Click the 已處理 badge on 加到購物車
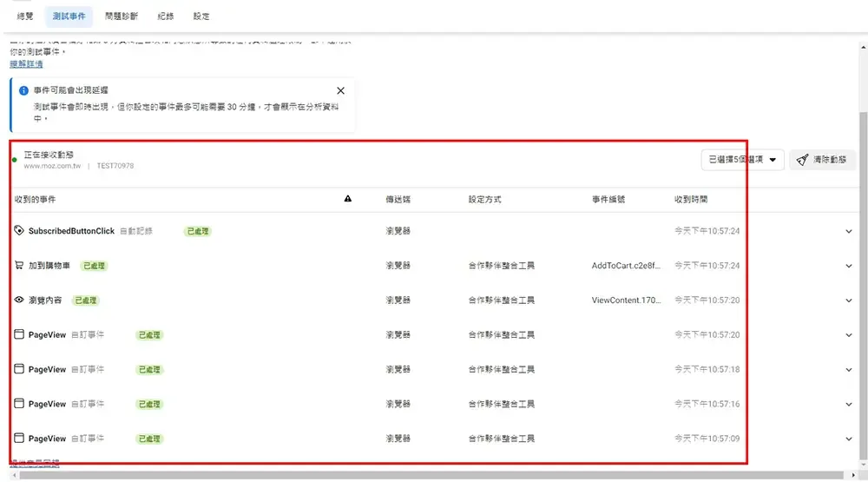 coord(94,266)
